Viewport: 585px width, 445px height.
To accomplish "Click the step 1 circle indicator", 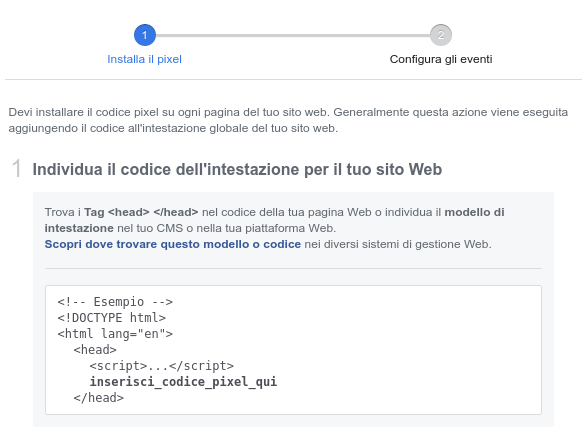I will coord(145,35).
